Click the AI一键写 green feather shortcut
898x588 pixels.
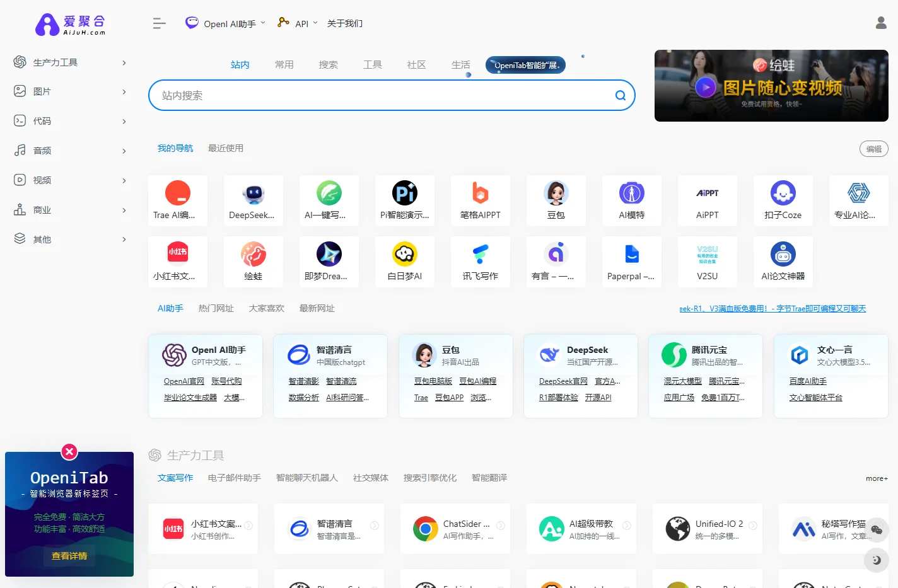pyautogui.click(x=329, y=200)
